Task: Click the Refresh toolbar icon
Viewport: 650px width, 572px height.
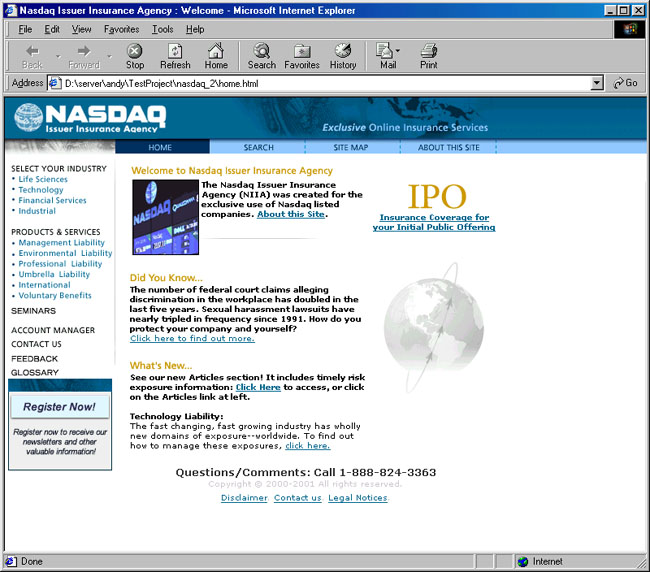Action: click(175, 56)
